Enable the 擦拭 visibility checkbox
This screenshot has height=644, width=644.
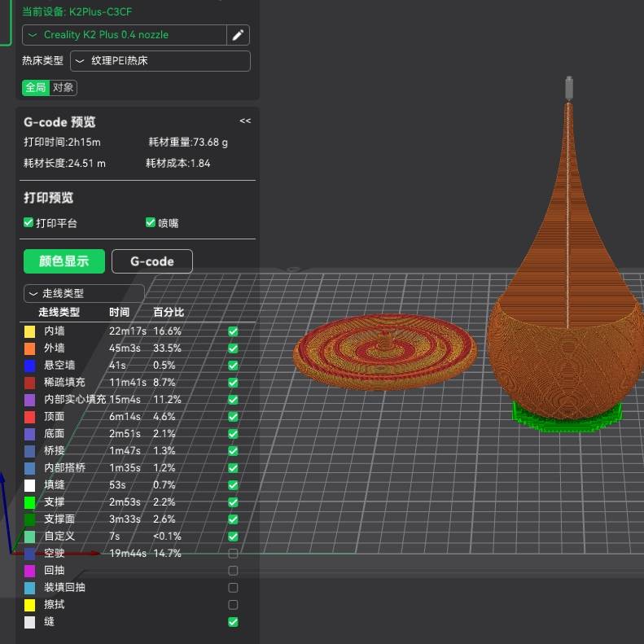click(233, 605)
